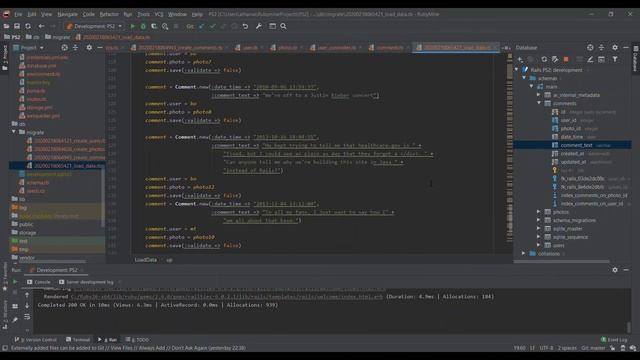Click the PS2 breadcrumb in navigation bar
Image resolution: width=640 pixels, height=360 pixels.
pyautogui.click(x=12, y=37)
